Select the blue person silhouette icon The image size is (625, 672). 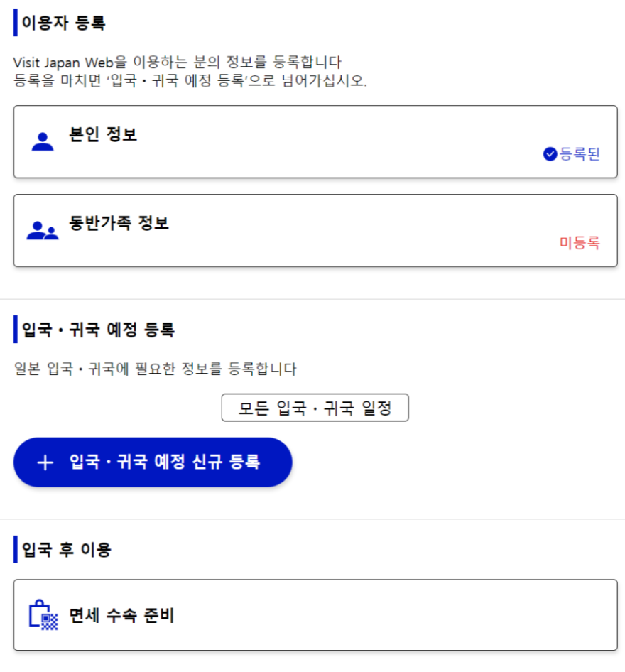43,140
